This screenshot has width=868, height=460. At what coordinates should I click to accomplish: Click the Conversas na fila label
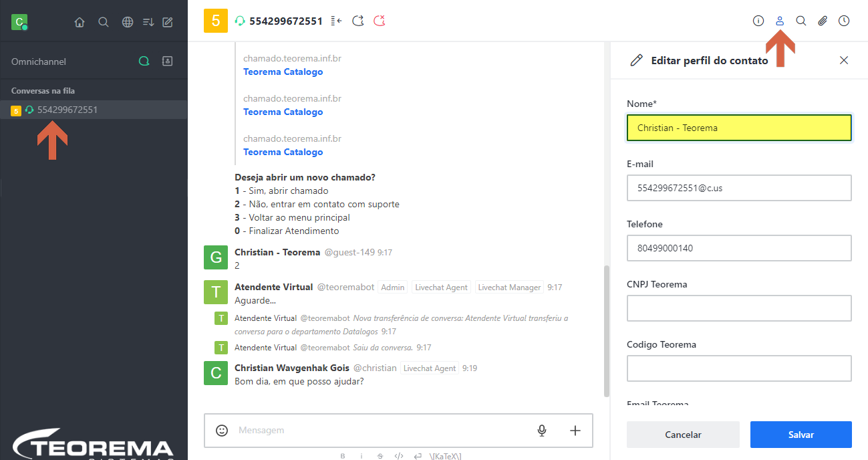tap(41, 91)
